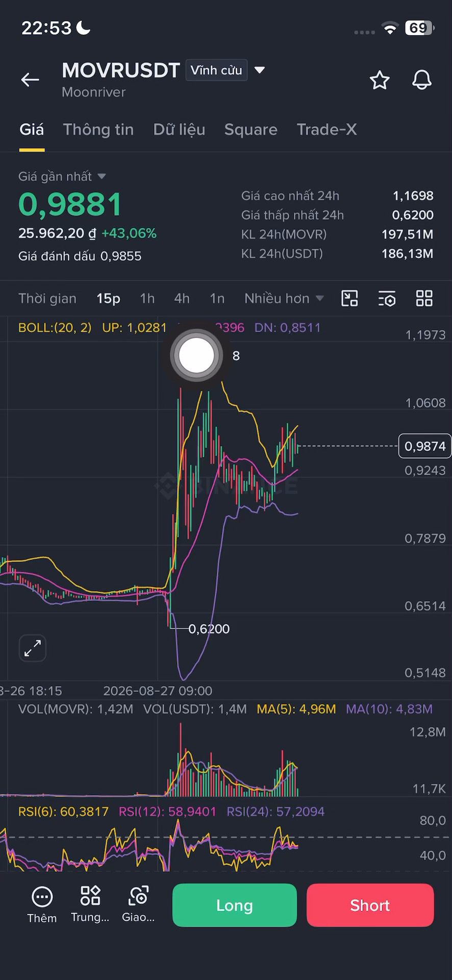This screenshot has height=980, width=452.
Task: Tap the red Short button
Action: click(x=370, y=905)
